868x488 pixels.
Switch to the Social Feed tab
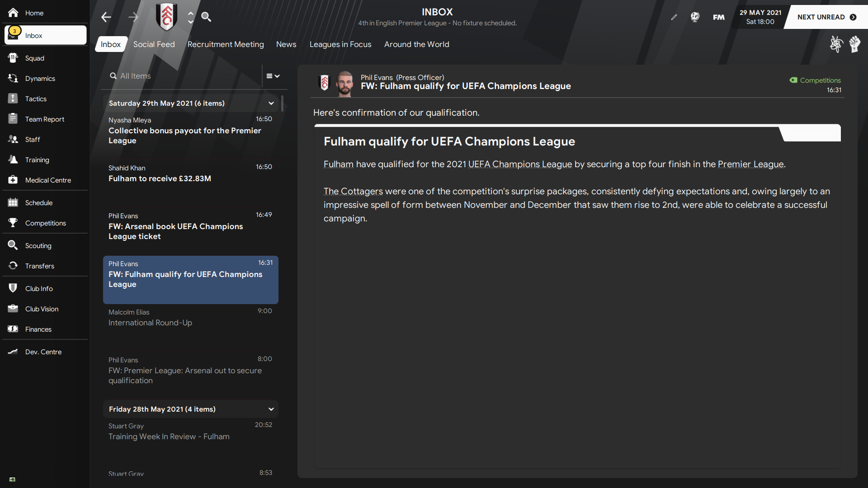click(154, 44)
